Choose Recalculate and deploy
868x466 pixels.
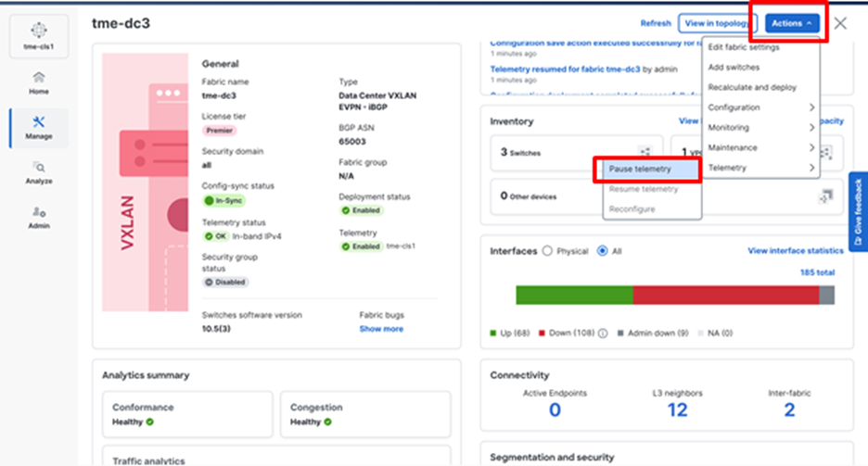(761, 87)
